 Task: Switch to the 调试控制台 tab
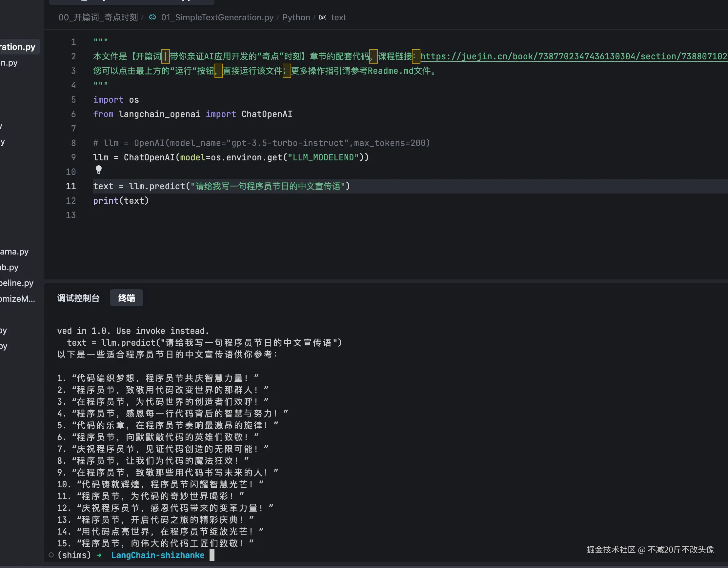pos(78,298)
